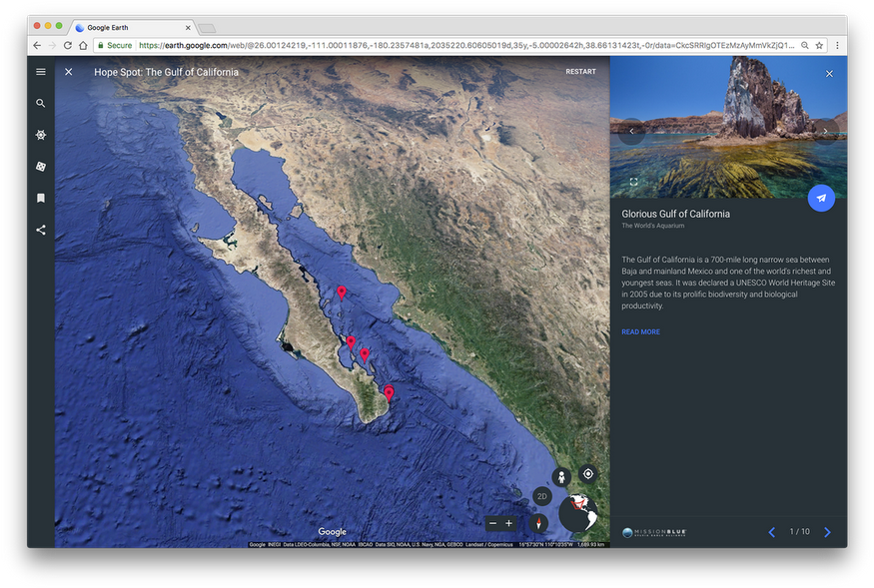
Task: Open the Search tool in sidebar
Action: pos(41,103)
